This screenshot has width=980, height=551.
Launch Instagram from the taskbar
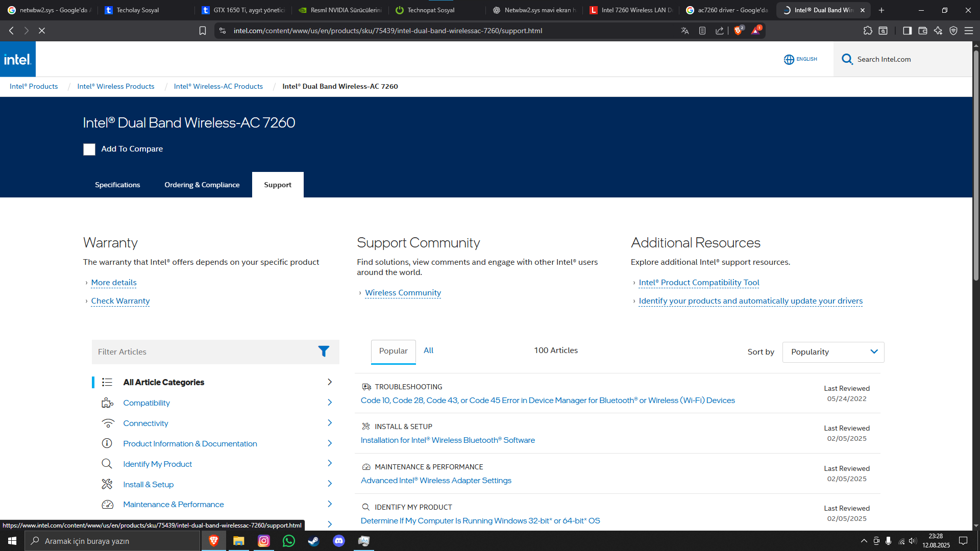264,541
